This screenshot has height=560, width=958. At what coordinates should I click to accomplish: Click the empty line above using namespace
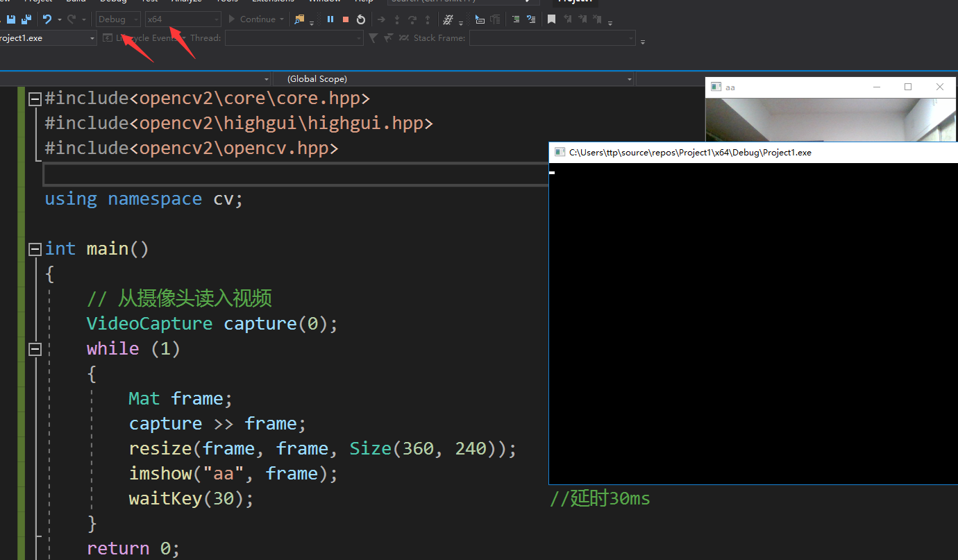(x=296, y=174)
